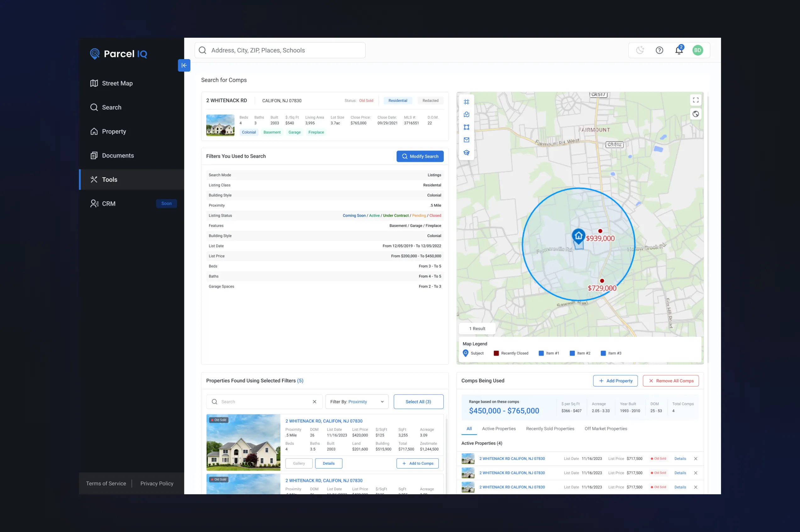Click the graduation cap schools icon on map

(x=466, y=153)
